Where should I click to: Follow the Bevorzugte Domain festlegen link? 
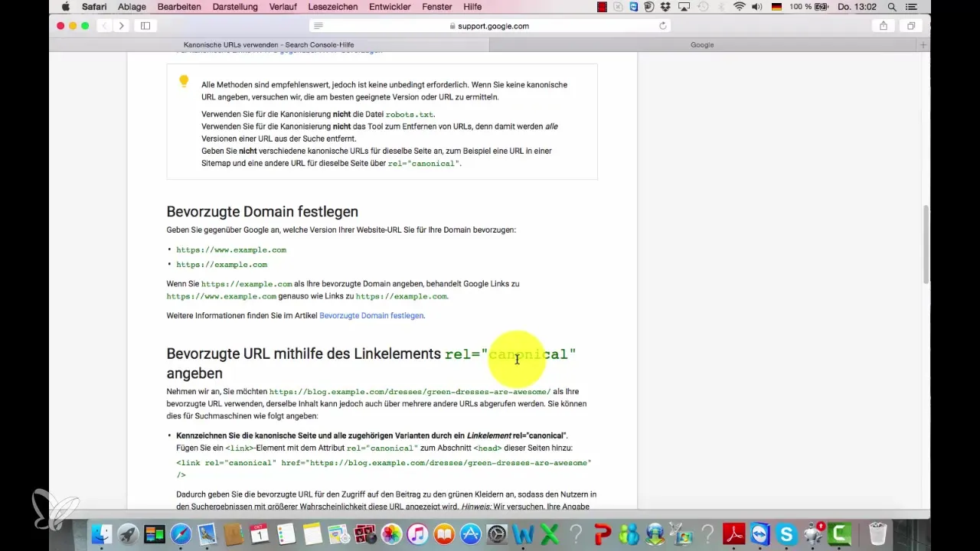[371, 315]
